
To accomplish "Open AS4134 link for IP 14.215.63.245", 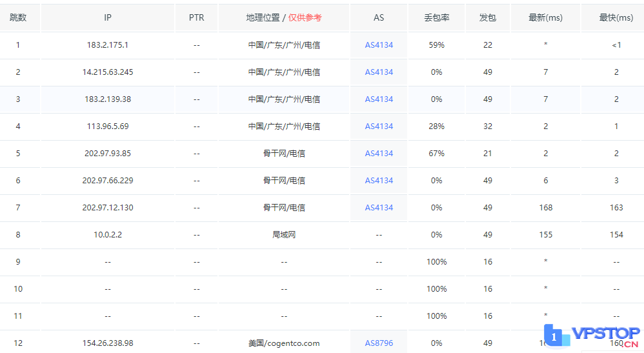I will [379, 72].
